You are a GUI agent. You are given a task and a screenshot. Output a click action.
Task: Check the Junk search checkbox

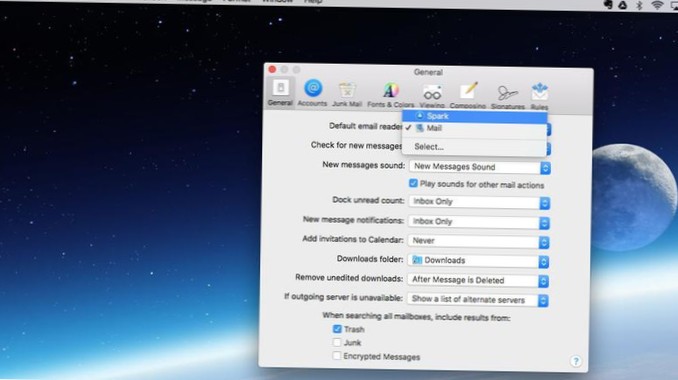click(337, 342)
